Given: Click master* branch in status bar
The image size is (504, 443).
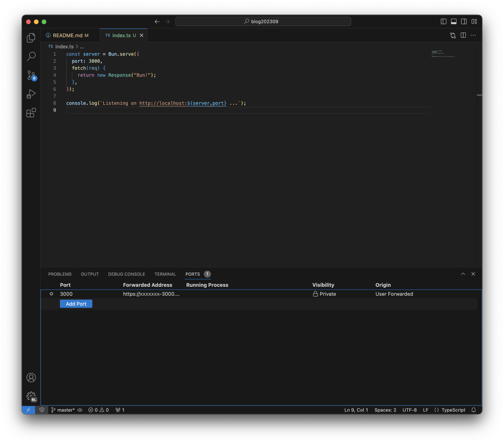Looking at the screenshot, I should click(63, 410).
